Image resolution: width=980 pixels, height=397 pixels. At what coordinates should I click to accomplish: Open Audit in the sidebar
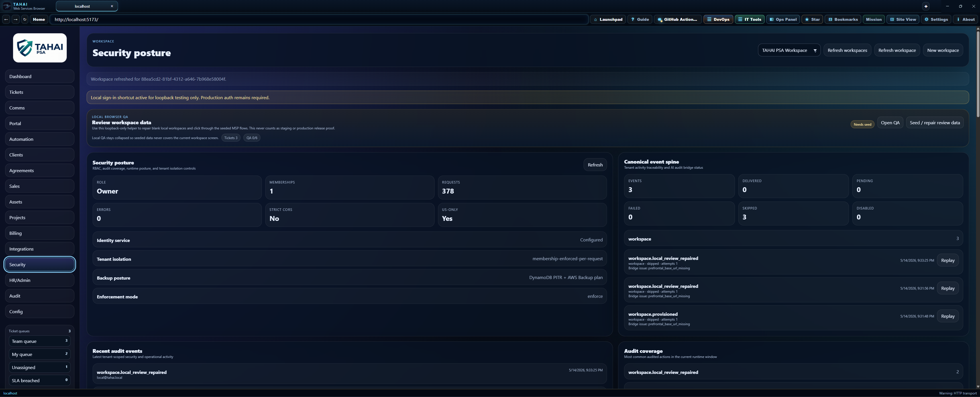pos(40,296)
